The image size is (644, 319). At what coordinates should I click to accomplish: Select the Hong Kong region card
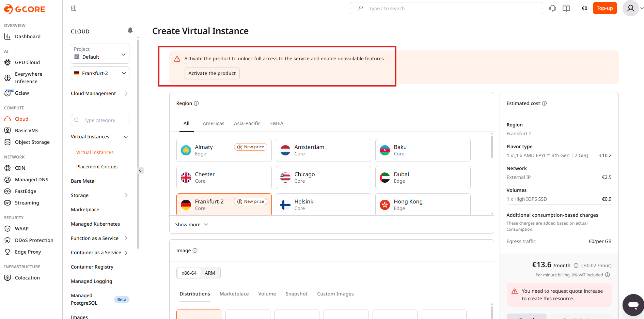point(423,204)
